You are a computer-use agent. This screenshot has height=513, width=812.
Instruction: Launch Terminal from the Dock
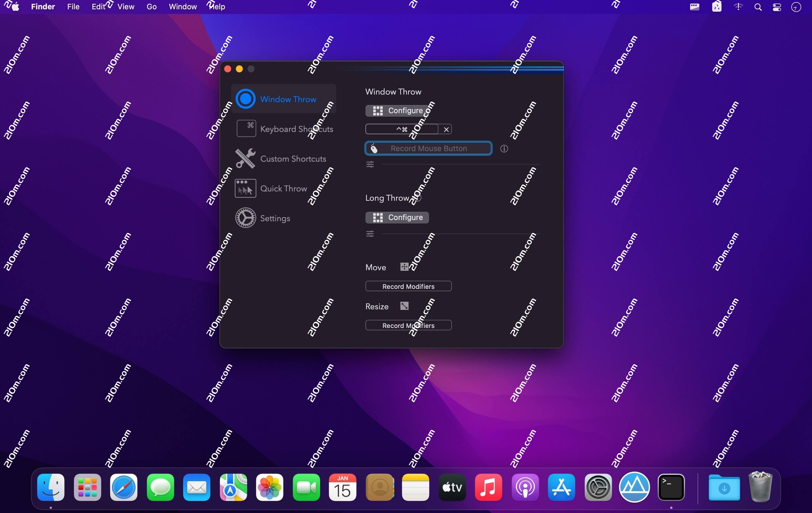(671, 487)
